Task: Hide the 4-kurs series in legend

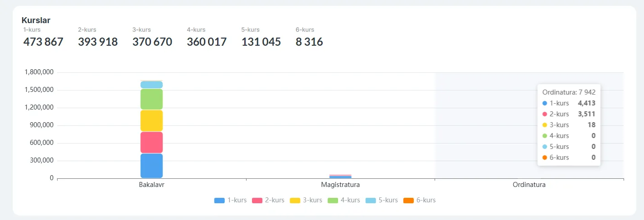Action: [x=344, y=200]
